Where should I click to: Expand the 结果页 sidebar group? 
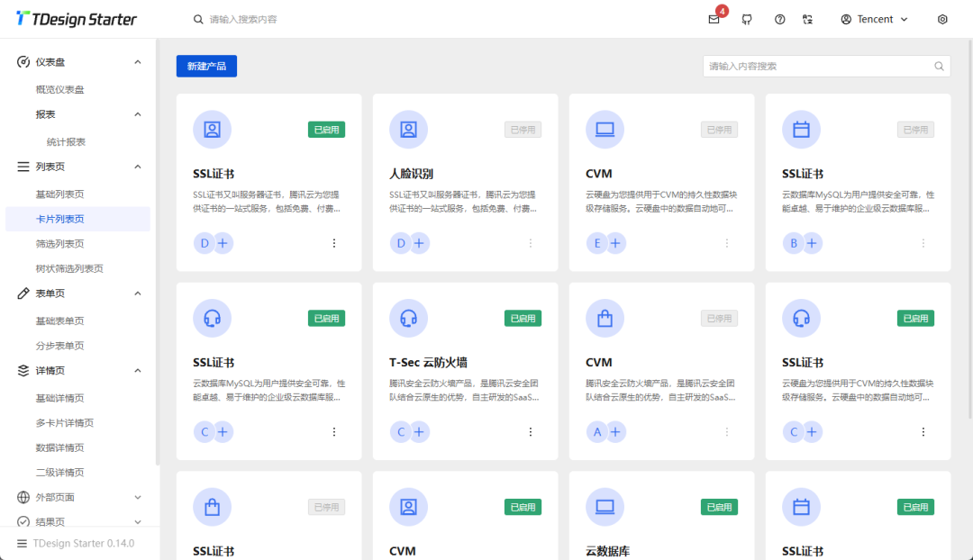tap(138, 522)
